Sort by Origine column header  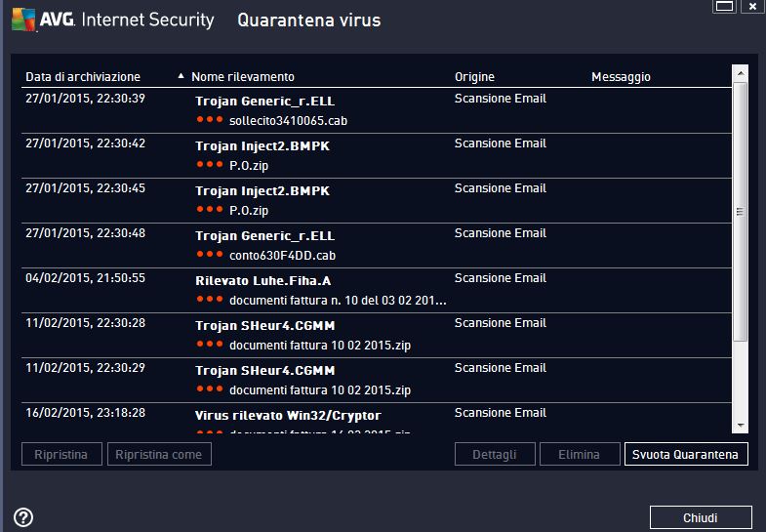474,77
